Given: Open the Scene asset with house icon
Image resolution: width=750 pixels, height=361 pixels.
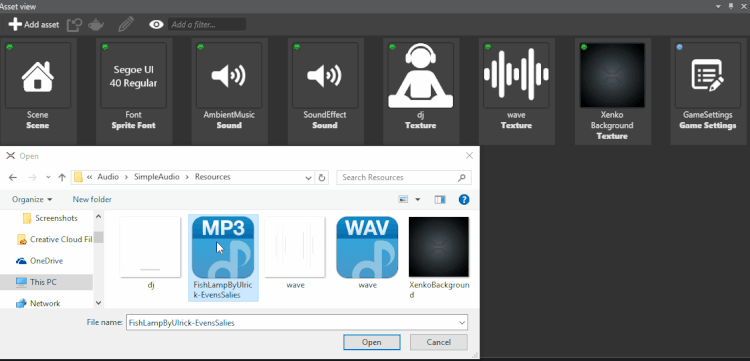Looking at the screenshot, I should pos(38,76).
